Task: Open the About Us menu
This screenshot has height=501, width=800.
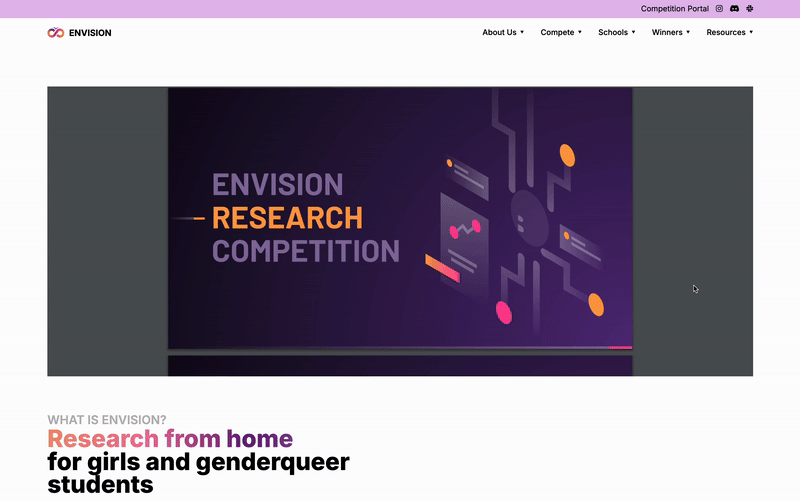Action: pos(499,32)
